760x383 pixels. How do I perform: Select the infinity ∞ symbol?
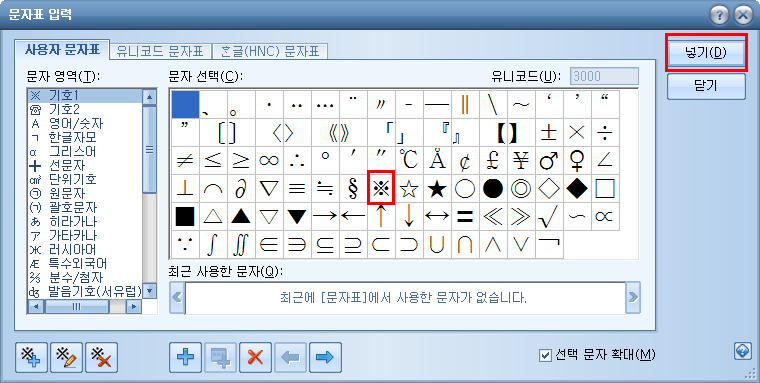[269, 160]
